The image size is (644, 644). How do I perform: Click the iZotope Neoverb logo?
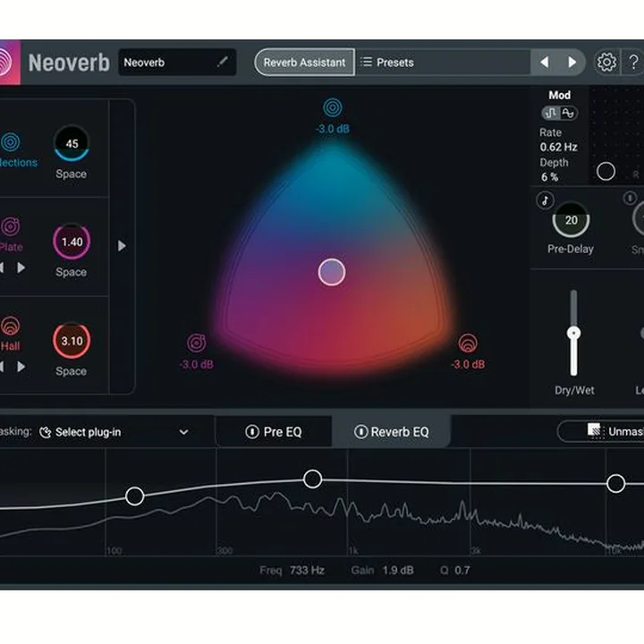(10, 63)
